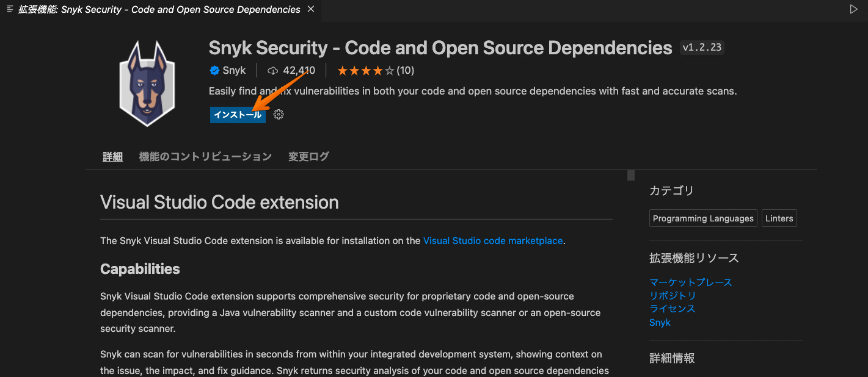868x377 pixels.
Task: Click the download count cloud icon
Action: point(273,71)
